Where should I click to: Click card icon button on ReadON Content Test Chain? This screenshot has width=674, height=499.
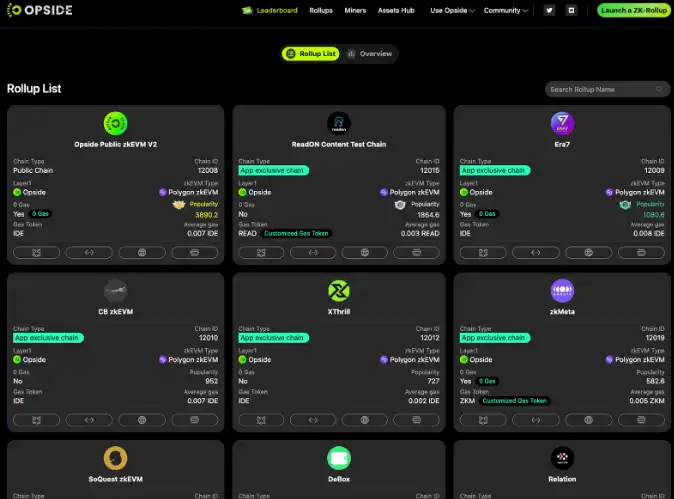[x=417, y=253]
